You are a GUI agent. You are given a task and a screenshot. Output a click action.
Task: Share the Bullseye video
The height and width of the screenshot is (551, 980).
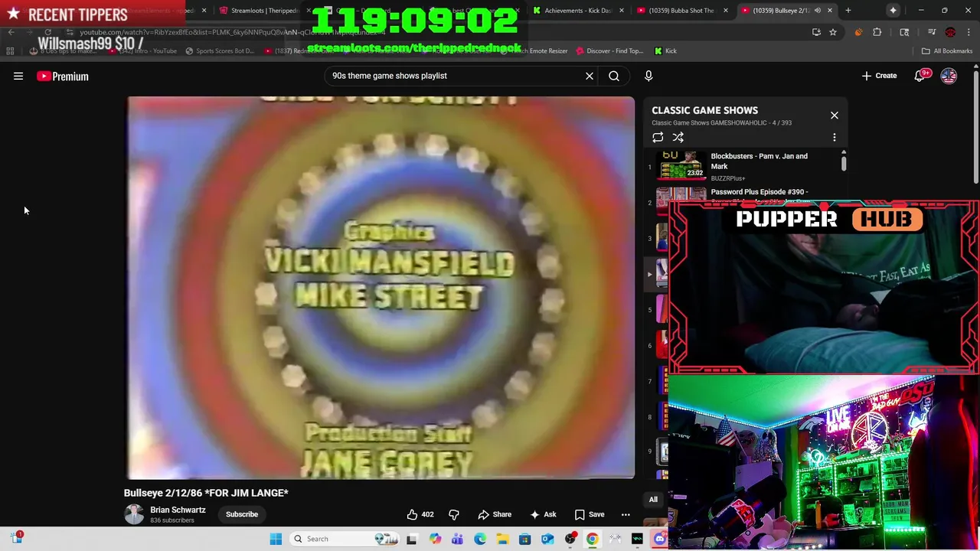click(495, 514)
